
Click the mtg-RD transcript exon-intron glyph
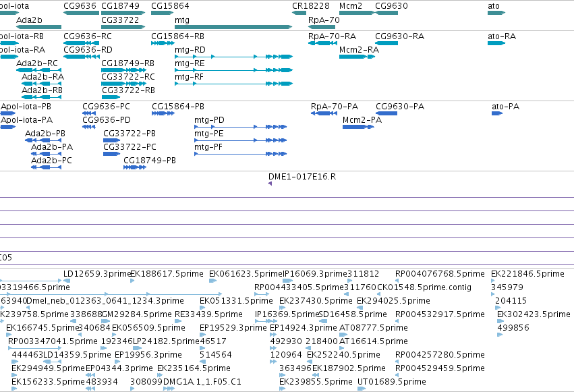233,57
